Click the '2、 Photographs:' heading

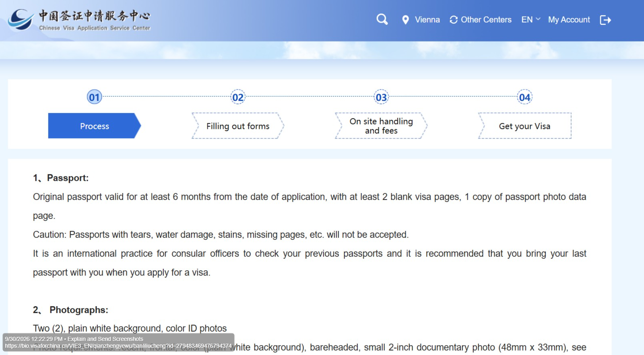pyautogui.click(x=70, y=310)
